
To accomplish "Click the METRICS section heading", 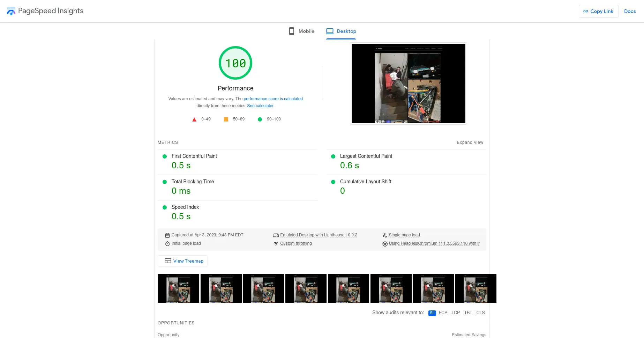I will (x=168, y=142).
